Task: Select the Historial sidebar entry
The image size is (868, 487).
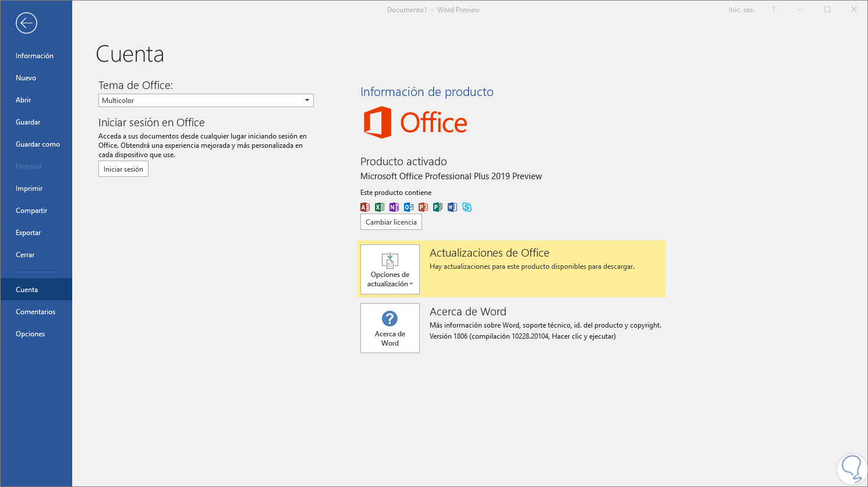Action: point(29,166)
